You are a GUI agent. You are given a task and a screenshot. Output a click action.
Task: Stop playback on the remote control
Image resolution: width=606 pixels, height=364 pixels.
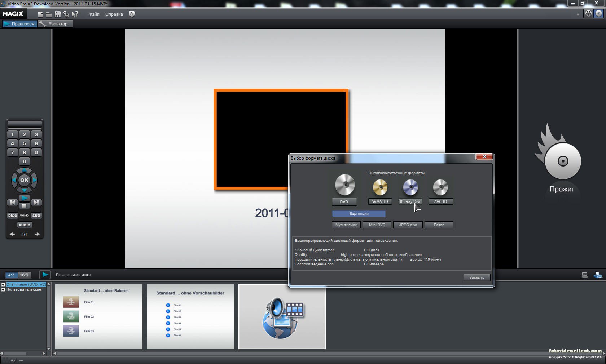click(x=24, y=205)
